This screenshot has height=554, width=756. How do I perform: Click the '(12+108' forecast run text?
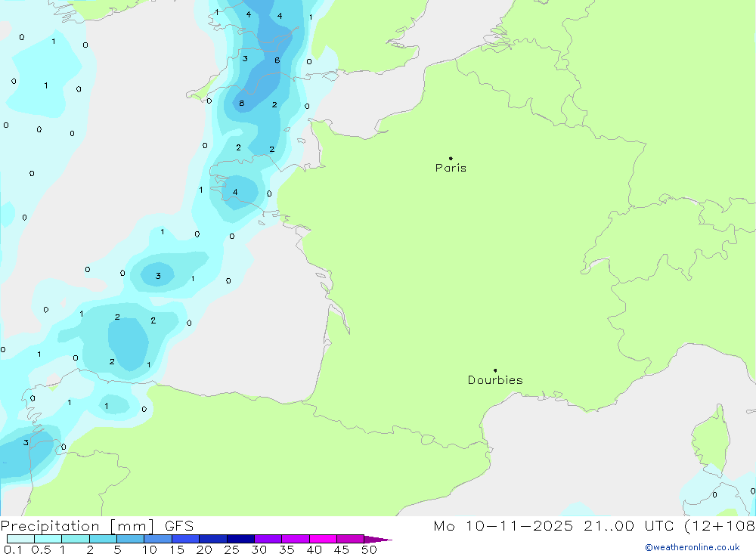(x=720, y=525)
